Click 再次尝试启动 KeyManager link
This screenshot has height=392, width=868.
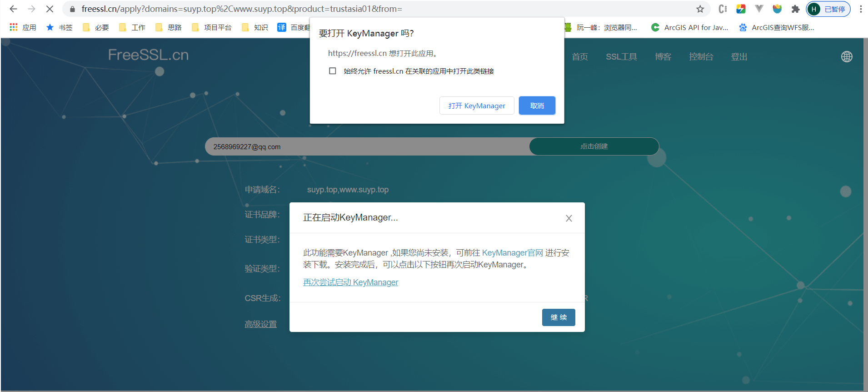(350, 282)
